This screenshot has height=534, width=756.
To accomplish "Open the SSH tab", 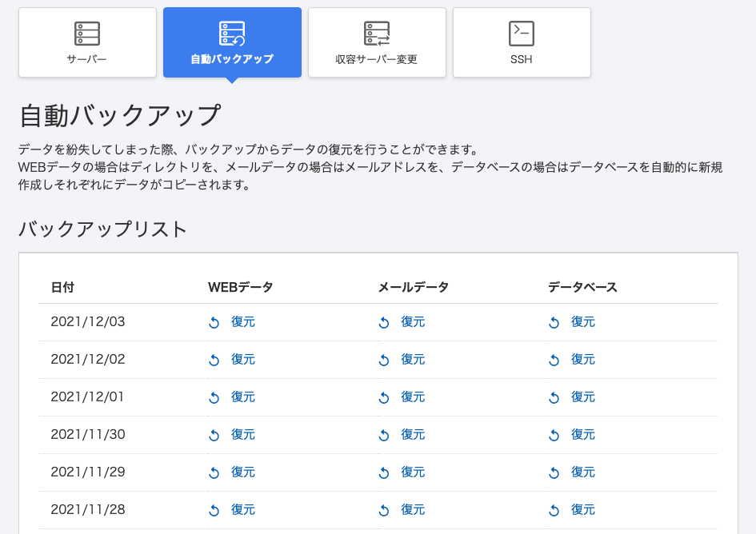I will click(522, 42).
